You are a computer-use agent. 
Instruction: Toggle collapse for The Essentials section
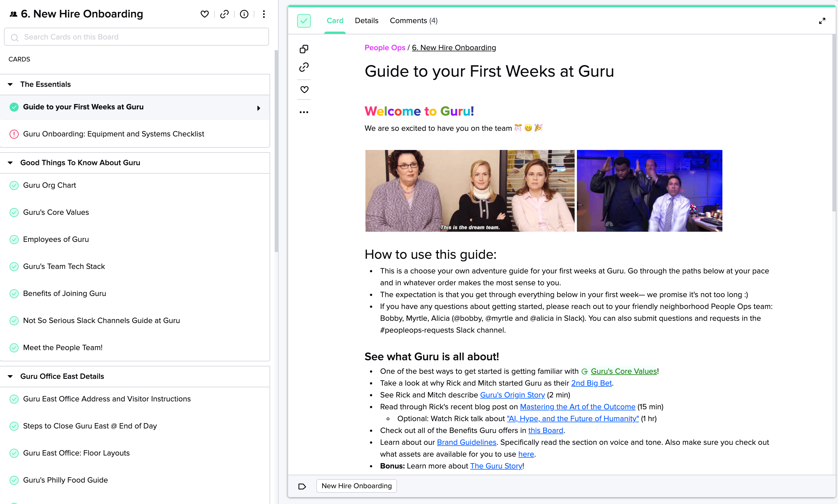tap(10, 84)
